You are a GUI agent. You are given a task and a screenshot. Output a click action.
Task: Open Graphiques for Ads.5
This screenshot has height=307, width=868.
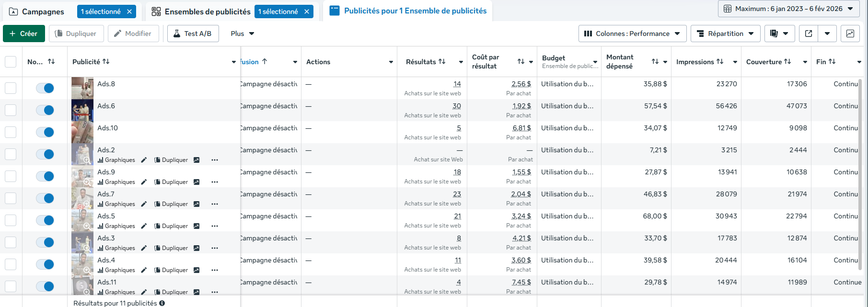[116, 226]
